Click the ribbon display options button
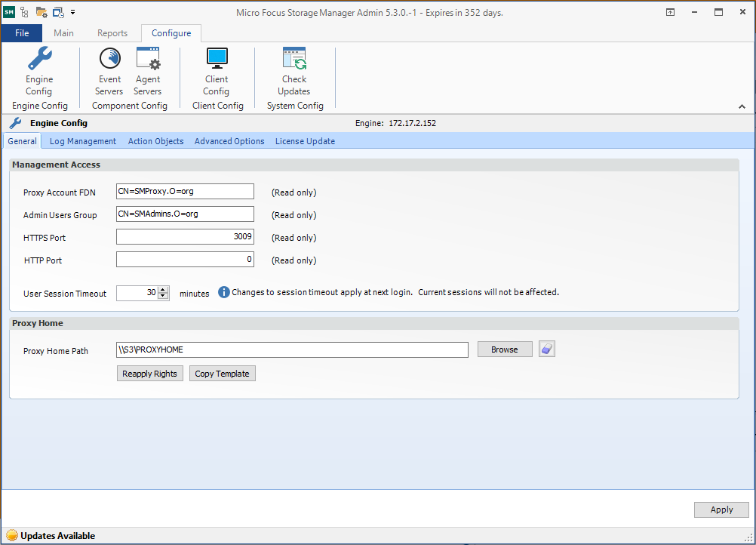The height and width of the screenshot is (545, 756). (x=670, y=13)
